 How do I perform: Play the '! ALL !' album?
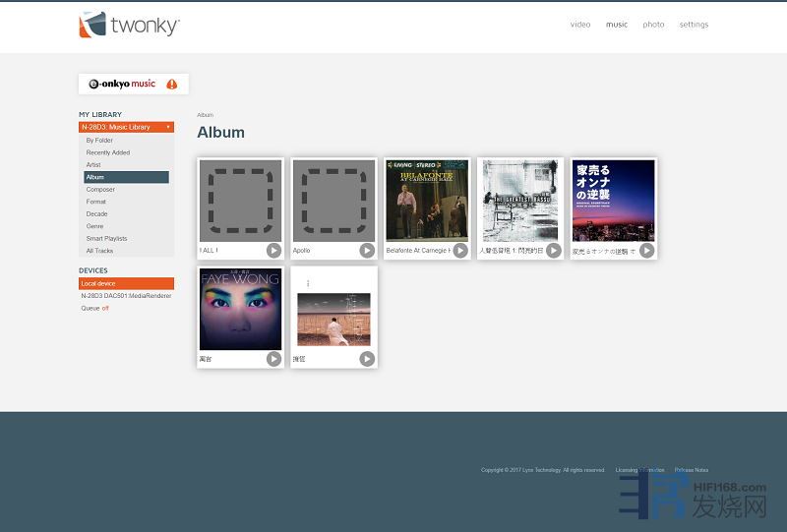[x=273, y=251]
